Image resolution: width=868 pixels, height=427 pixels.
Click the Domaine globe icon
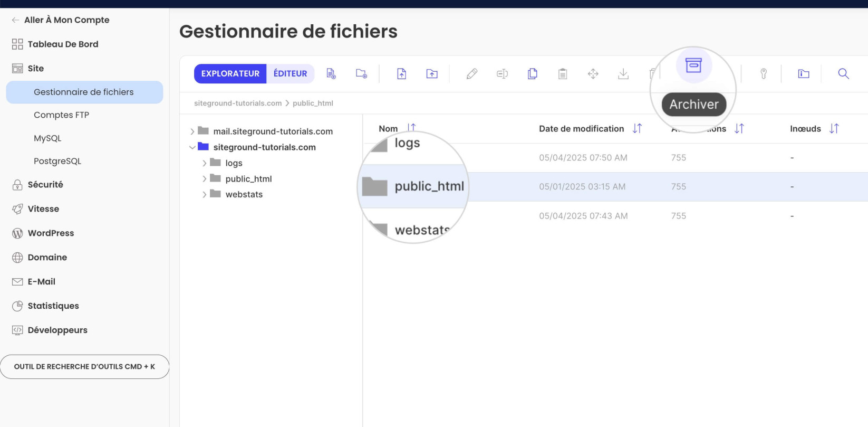click(17, 258)
